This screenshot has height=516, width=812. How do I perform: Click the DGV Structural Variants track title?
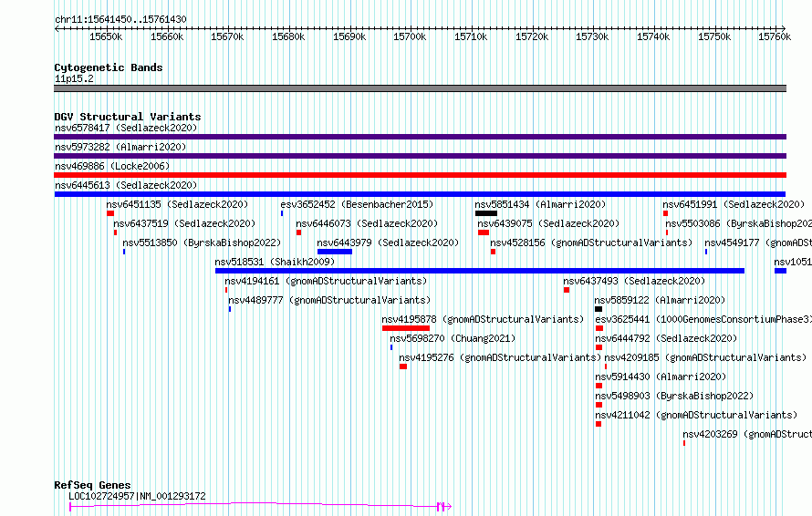pyautogui.click(x=128, y=117)
